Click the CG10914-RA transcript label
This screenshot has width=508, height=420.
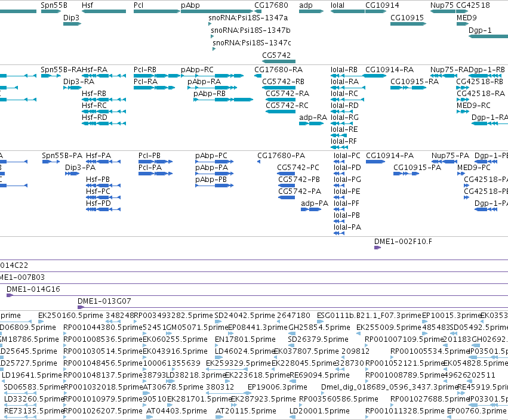pos(389,70)
